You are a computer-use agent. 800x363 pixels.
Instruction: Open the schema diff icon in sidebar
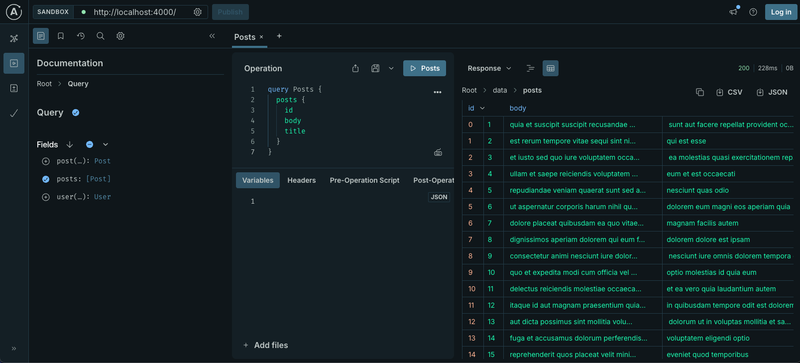pos(14,88)
